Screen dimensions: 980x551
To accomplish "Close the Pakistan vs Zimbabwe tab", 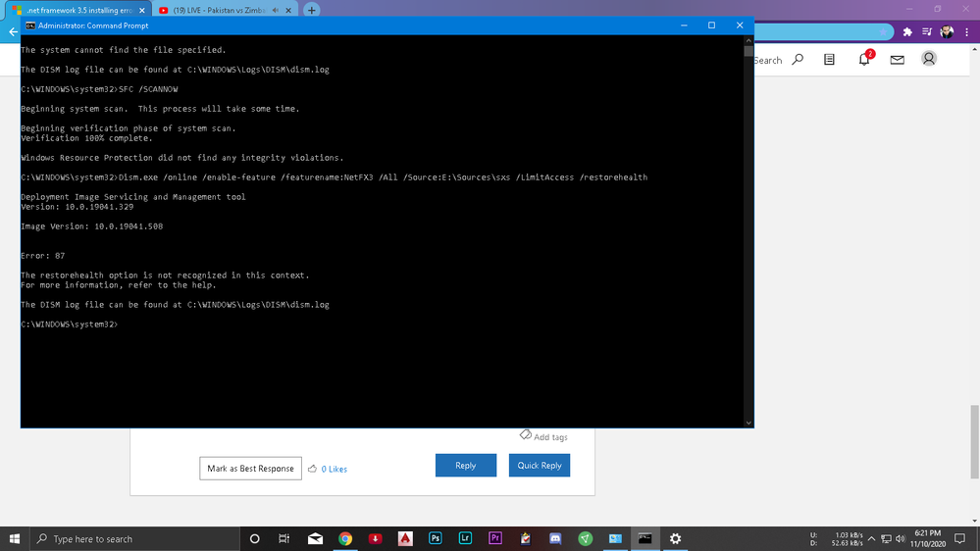I will [x=288, y=10].
